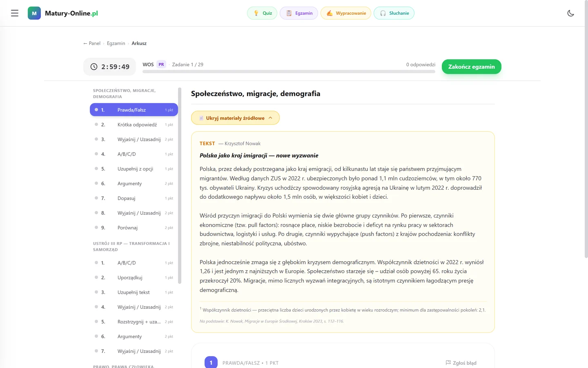This screenshot has width=588, height=368.
Task: Click the 2:59:49 countdown timer
Action: [110, 67]
